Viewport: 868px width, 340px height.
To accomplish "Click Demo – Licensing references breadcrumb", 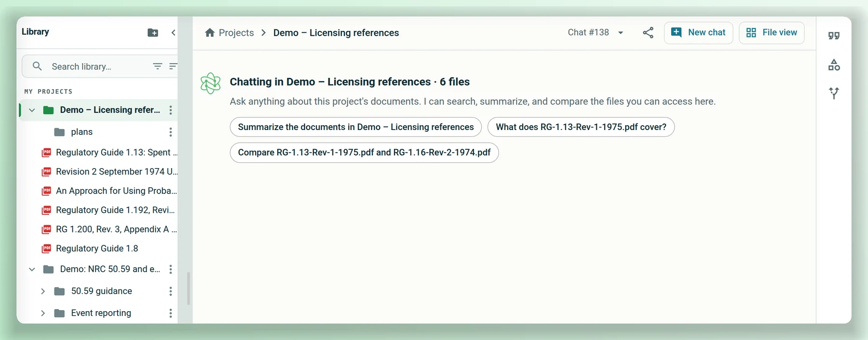I will point(336,33).
